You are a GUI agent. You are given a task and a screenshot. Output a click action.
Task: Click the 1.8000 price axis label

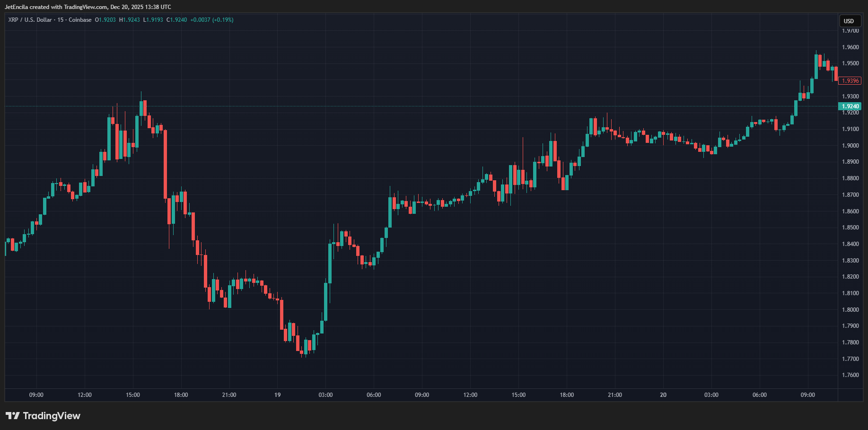(850, 310)
